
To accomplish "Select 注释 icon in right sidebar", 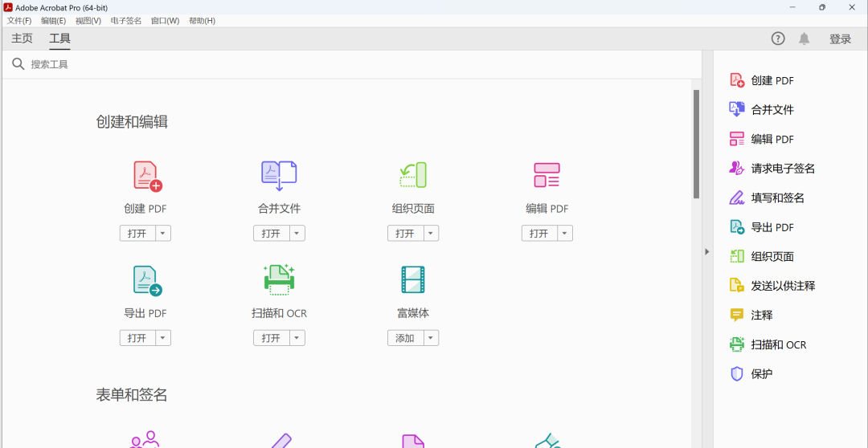I will click(x=737, y=316).
